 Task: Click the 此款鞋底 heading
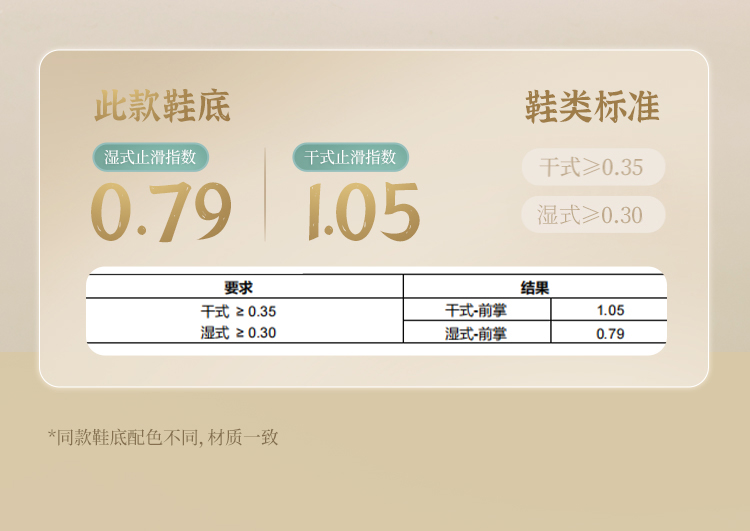coord(162,106)
